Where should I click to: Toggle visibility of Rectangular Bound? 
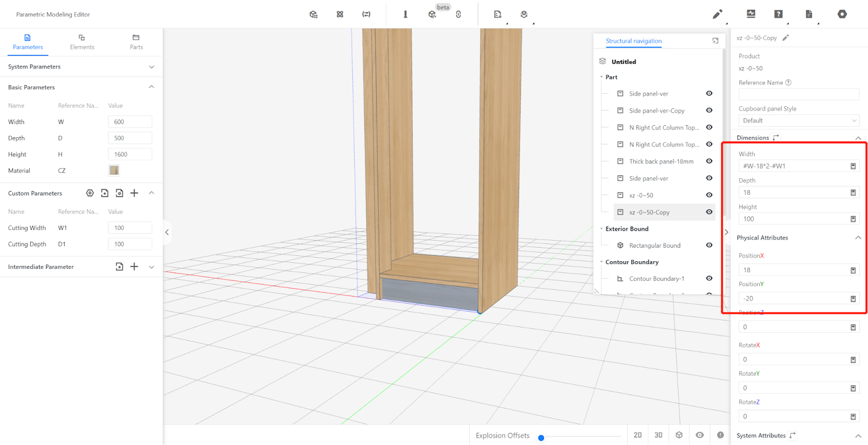(709, 245)
